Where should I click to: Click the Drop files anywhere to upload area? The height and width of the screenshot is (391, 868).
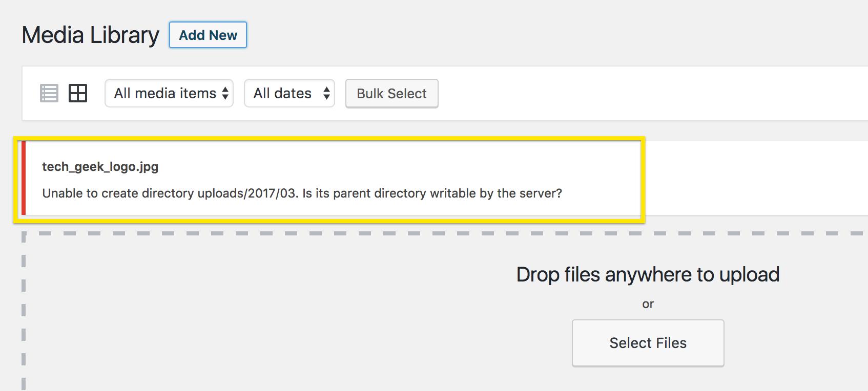[648, 274]
